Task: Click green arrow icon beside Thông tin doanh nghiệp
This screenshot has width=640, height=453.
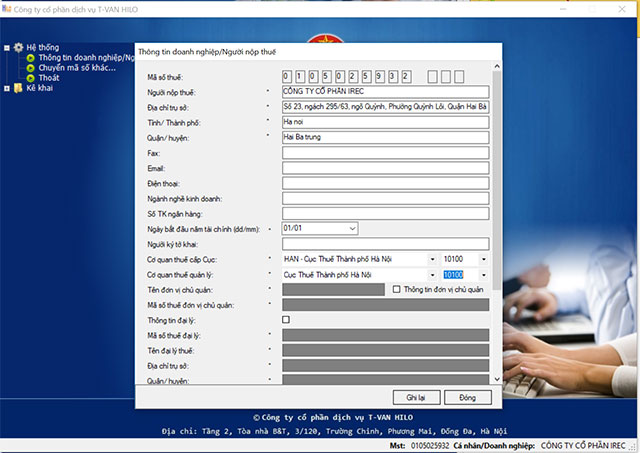Action: point(30,58)
